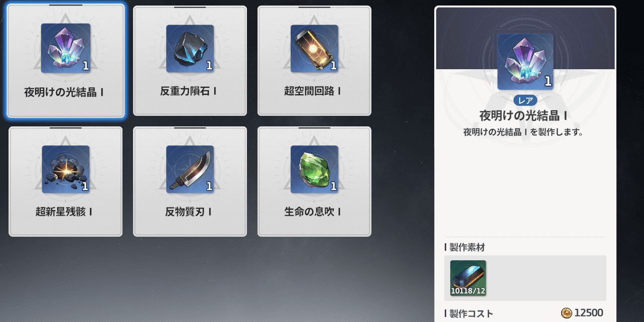This screenshot has height=322, width=644.
Task: Select the 超空間回路 I circuit capsule icon
Action: pos(314,49)
